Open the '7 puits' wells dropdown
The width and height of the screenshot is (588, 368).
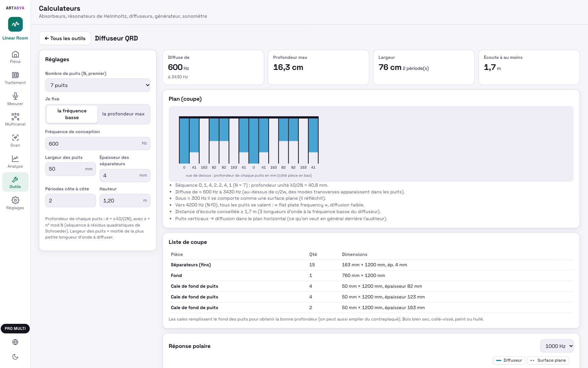98,85
